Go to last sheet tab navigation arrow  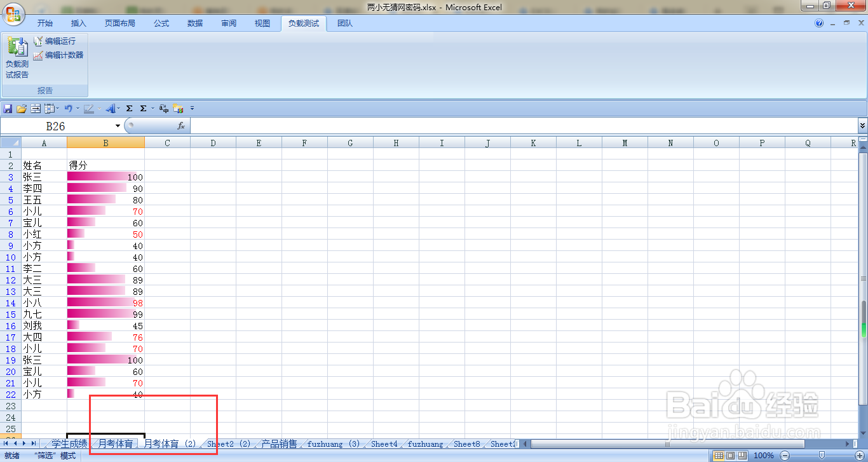click(x=34, y=444)
